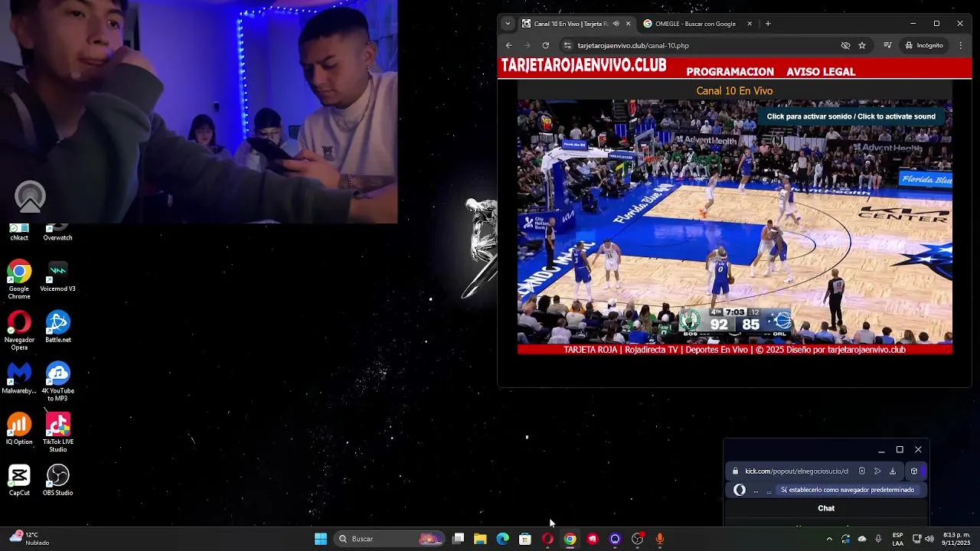The height and width of the screenshot is (551, 980).
Task: Click Sí, establecerlo como navegador predeterminado
Action: click(x=848, y=490)
